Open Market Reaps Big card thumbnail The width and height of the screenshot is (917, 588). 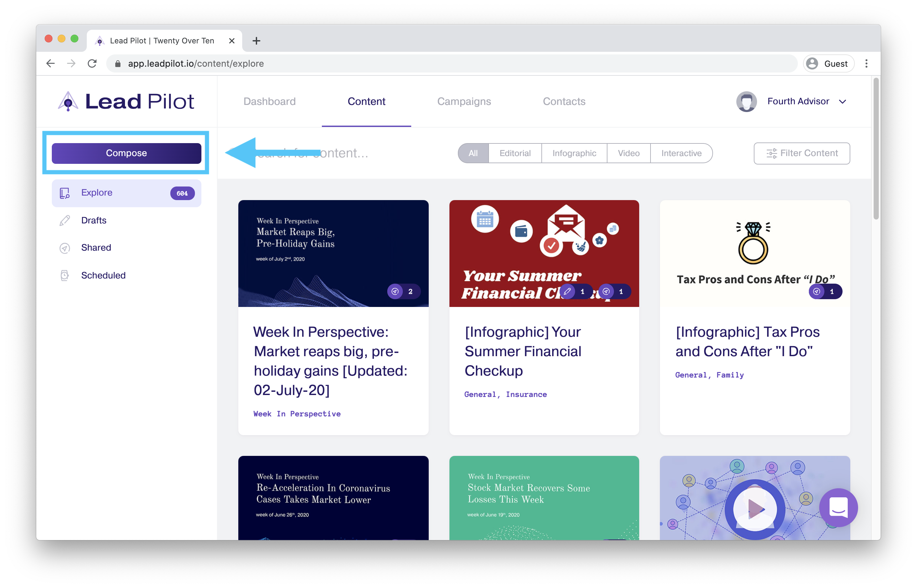(333, 253)
